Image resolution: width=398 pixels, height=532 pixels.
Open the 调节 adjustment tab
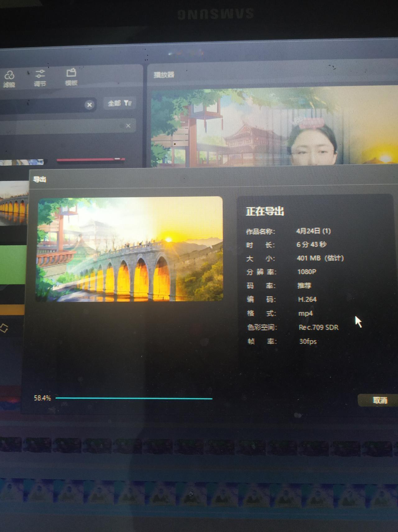coord(40,78)
